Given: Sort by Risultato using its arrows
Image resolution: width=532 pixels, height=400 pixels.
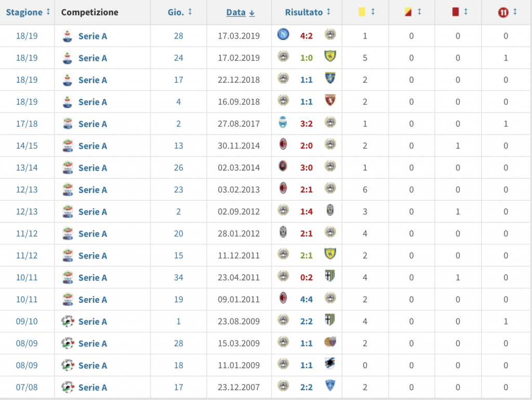Looking at the screenshot, I should tap(328, 11).
